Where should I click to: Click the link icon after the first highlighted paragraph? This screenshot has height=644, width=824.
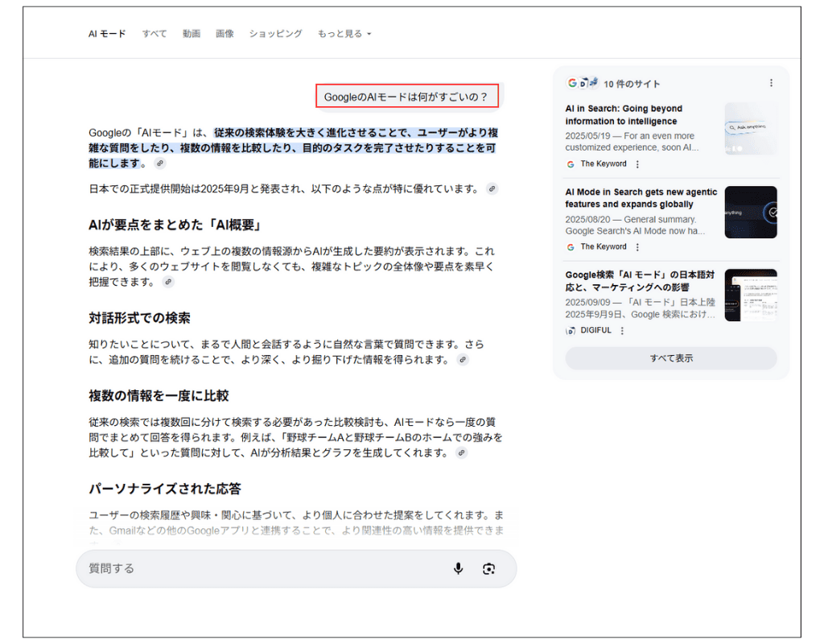tap(160, 163)
